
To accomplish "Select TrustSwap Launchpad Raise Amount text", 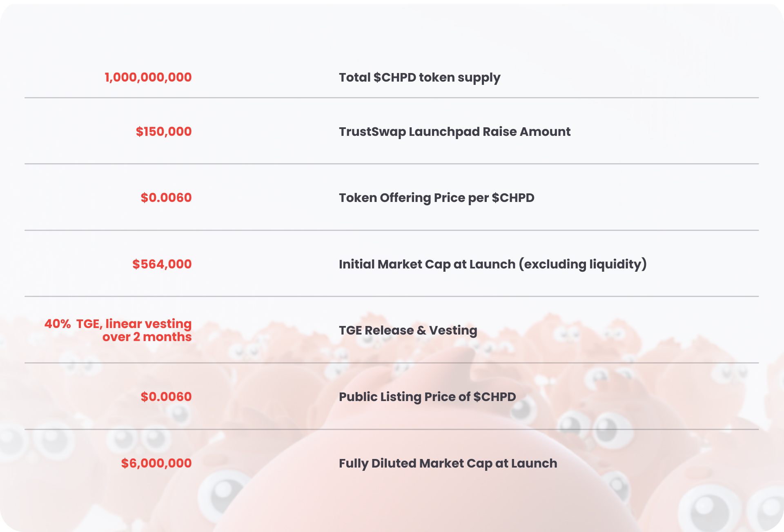I will [454, 132].
